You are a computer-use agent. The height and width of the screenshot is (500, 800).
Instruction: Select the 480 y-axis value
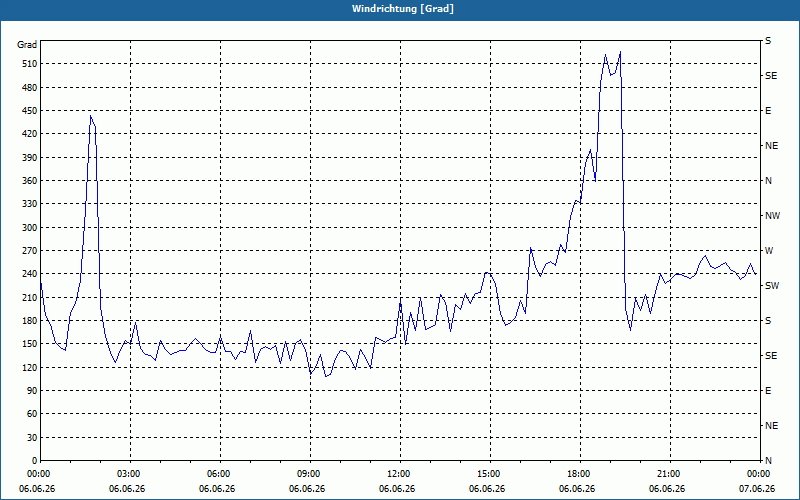30,87
